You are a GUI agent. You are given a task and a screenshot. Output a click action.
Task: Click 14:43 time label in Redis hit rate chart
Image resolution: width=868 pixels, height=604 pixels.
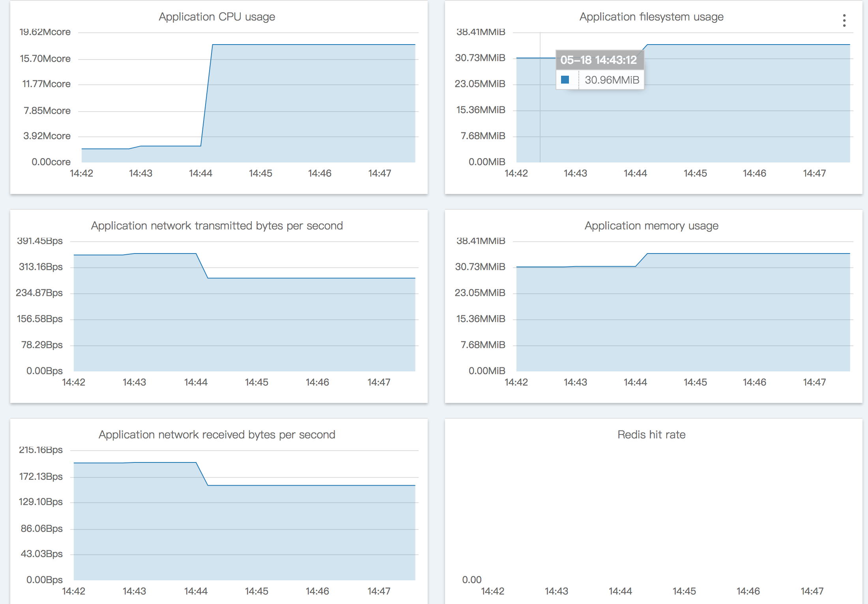pos(556,591)
